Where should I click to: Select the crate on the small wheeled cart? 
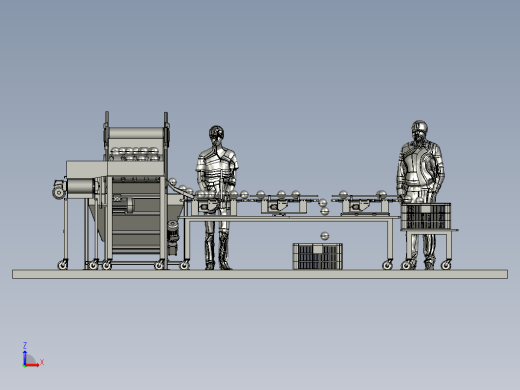click(426, 216)
